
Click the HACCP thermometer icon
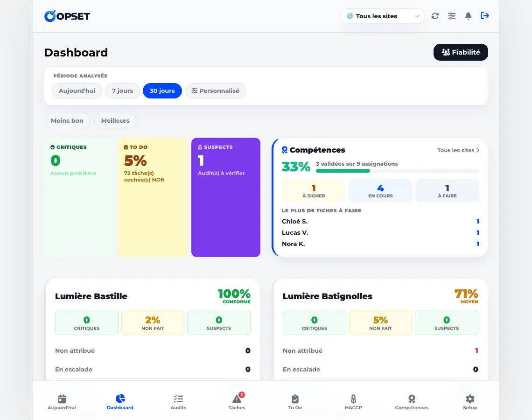[354, 399]
